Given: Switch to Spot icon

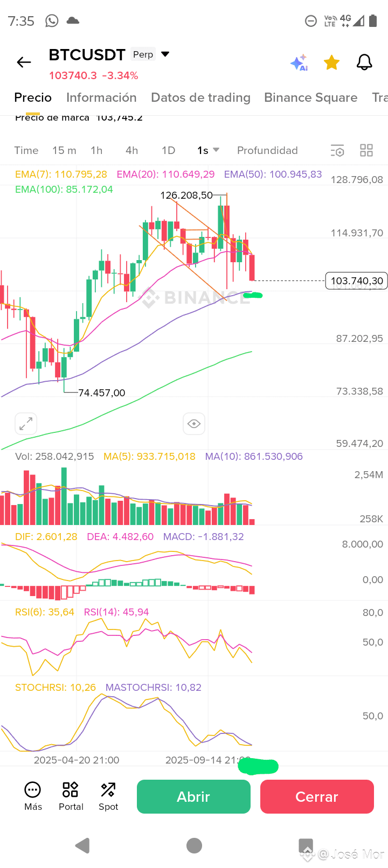Looking at the screenshot, I should click(108, 796).
